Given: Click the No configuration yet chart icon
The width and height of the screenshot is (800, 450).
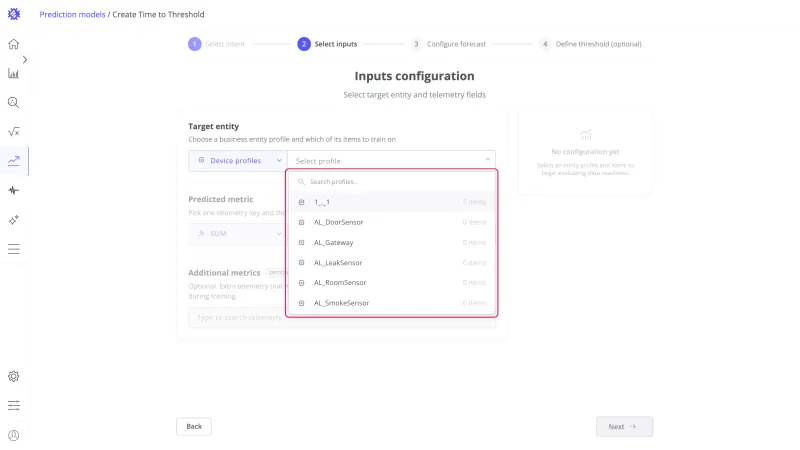Looking at the screenshot, I should point(585,135).
